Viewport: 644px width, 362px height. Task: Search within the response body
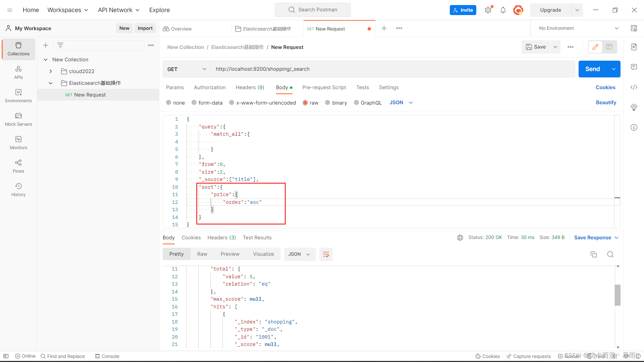click(610, 254)
